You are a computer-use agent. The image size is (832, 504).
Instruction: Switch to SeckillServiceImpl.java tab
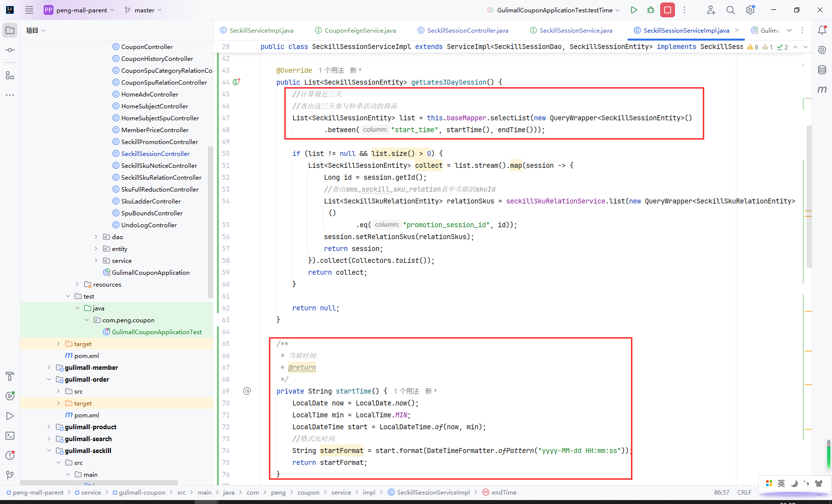click(257, 30)
